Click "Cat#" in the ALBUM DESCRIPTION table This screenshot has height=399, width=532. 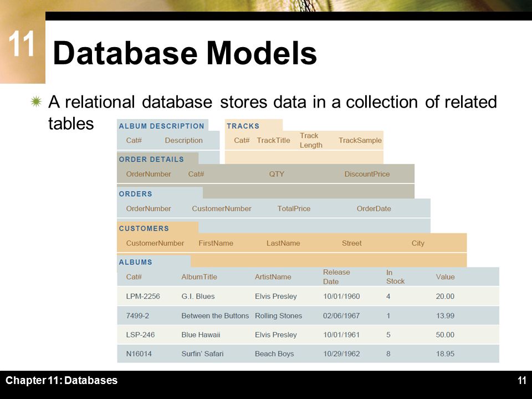click(134, 140)
